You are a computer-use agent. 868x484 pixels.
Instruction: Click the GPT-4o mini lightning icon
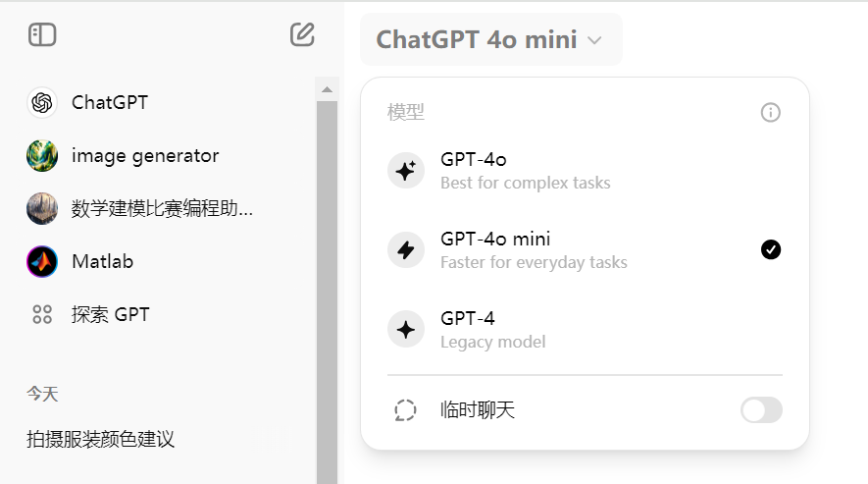tap(406, 249)
